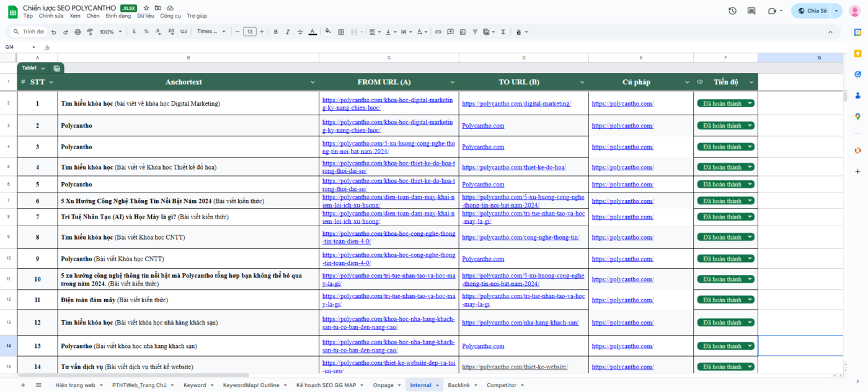868x392 pixels.
Task: Toggle bold formatting
Action: 275,32
